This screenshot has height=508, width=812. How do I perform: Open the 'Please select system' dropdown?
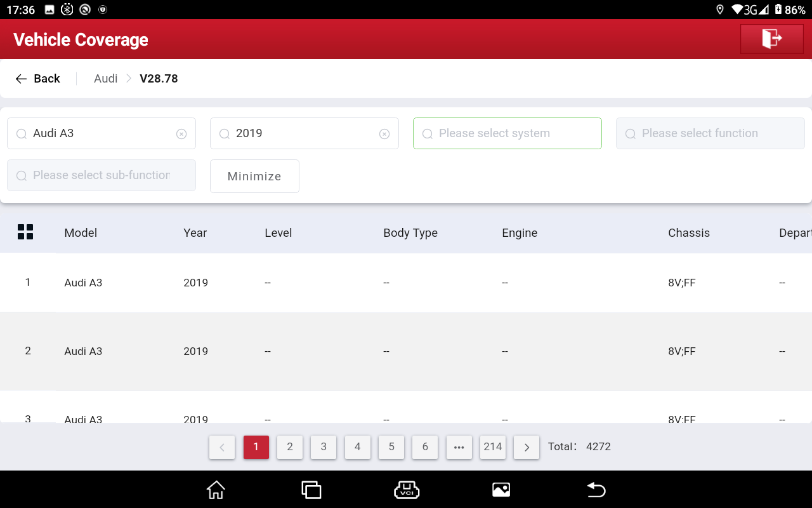tap(507, 133)
